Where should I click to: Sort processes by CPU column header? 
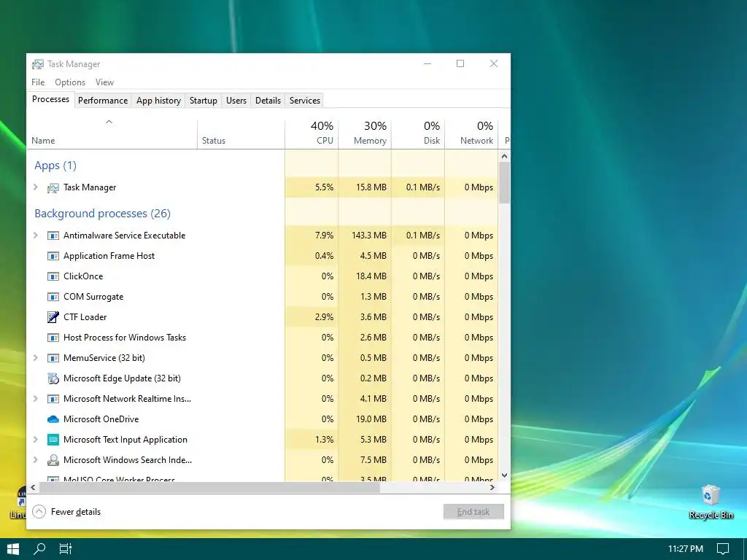(311, 134)
